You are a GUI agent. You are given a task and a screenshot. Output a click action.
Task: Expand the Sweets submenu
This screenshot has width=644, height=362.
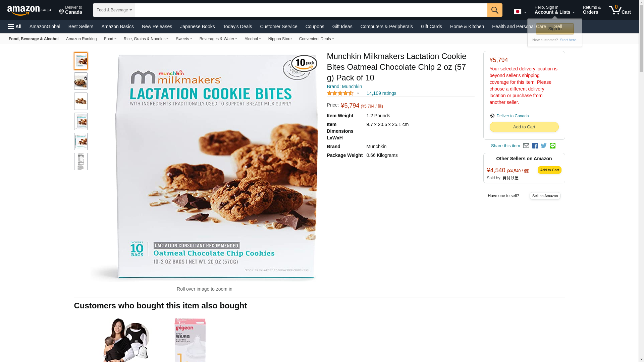184,39
